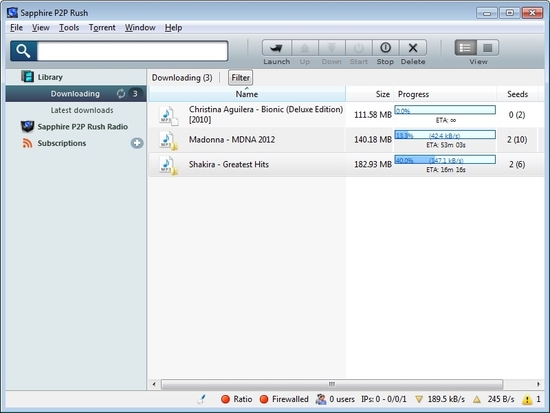The width and height of the screenshot is (550, 413).
Task: Open the Torrent menu
Action: click(102, 27)
